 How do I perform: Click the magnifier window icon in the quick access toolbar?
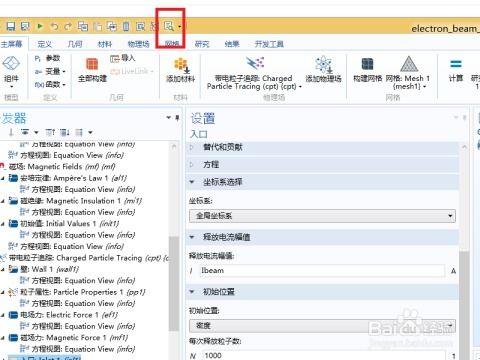tap(169, 26)
